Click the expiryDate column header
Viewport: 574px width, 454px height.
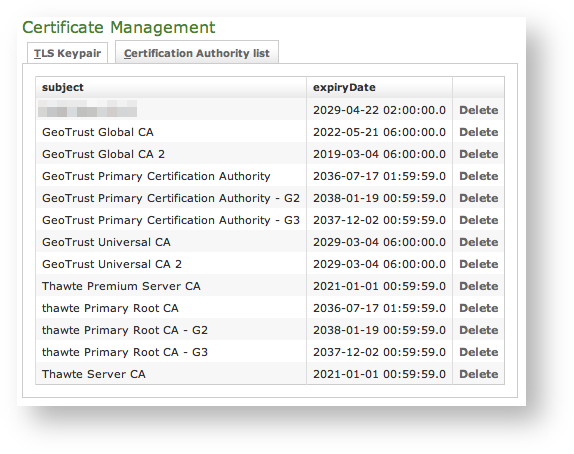(379, 88)
